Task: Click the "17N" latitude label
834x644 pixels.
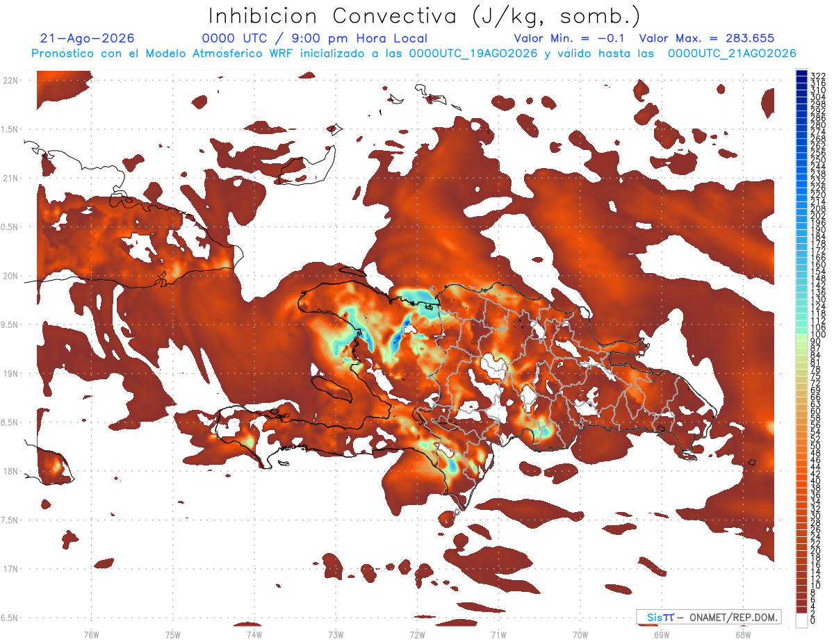Action: [x=10, y=569]
